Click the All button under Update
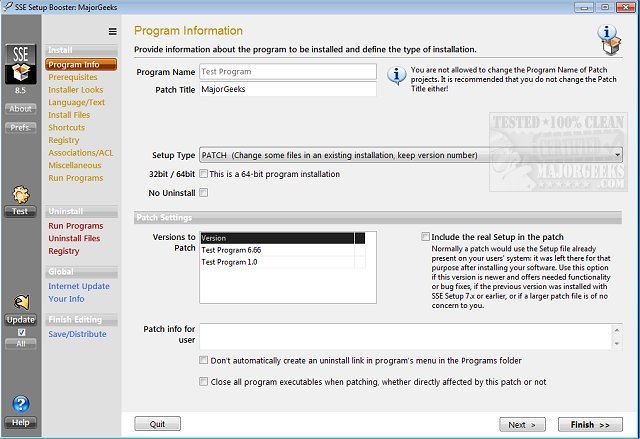This screenshot has width=640, height=439. [20, 344]
